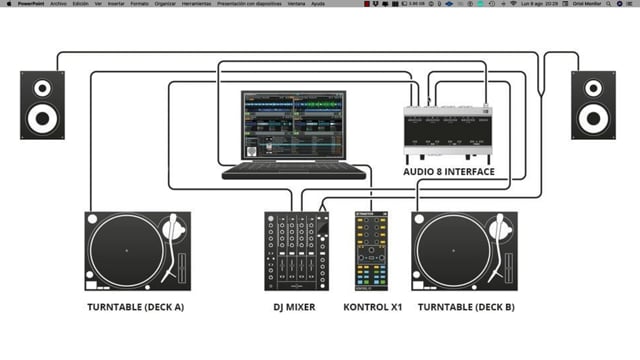Open the Archivo menu

58,4
